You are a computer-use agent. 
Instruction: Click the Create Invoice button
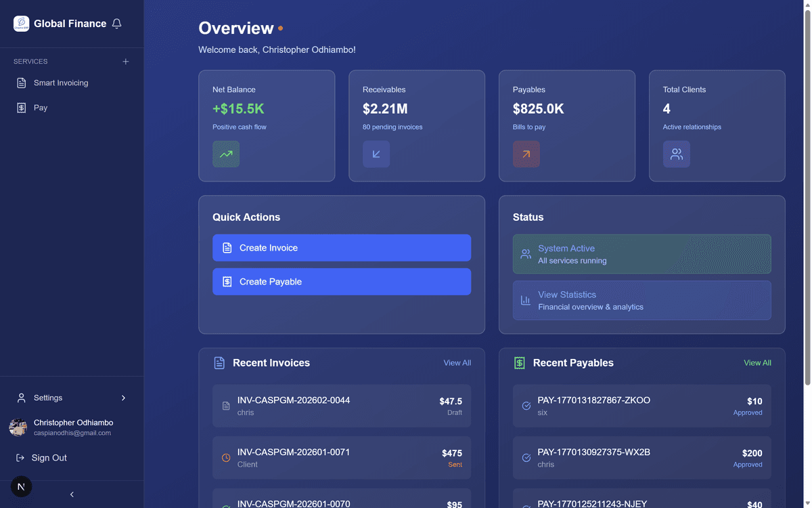click(341, 248)
